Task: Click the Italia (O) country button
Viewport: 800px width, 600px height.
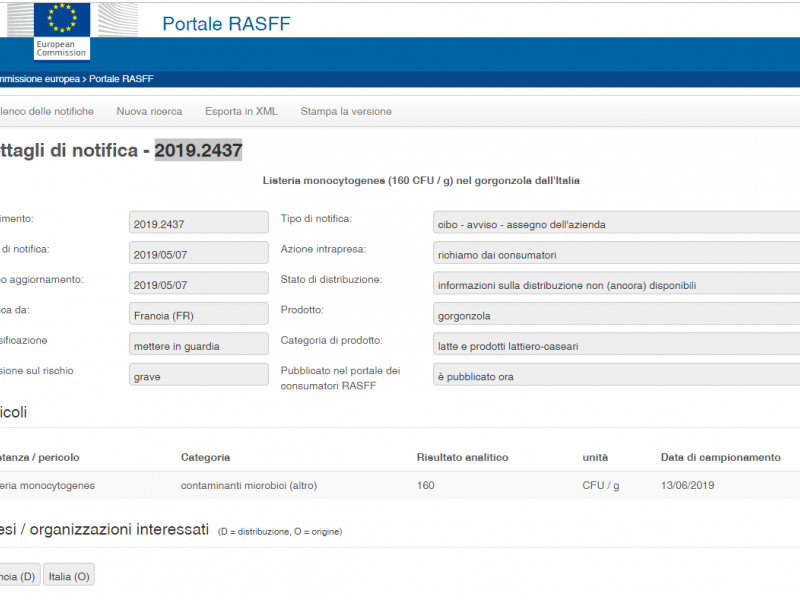Action: coord(69,576)
